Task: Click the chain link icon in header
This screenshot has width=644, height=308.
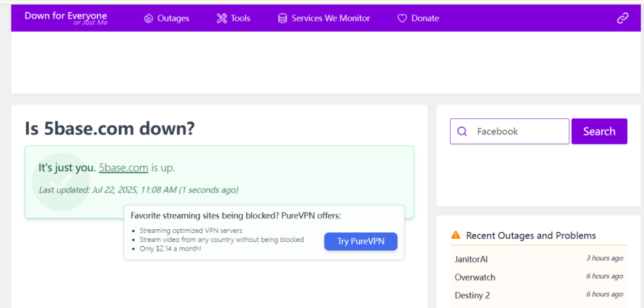Action: click(x=623, y=18)
